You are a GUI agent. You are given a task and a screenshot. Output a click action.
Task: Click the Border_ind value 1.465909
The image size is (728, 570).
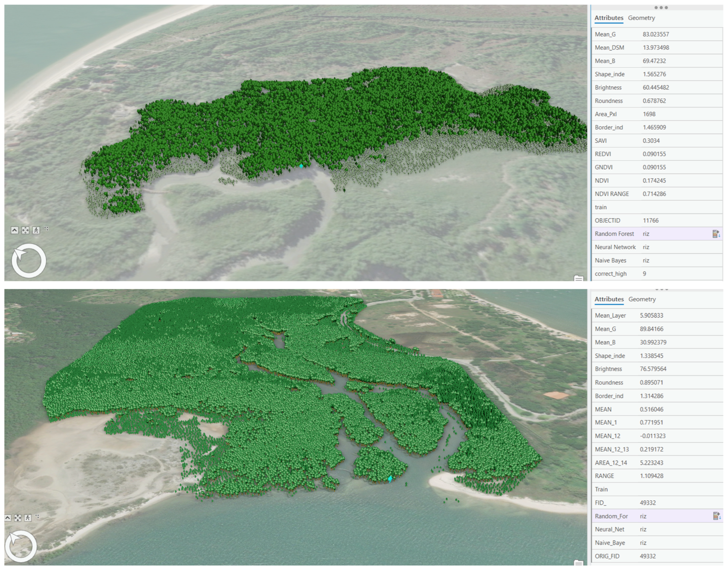pos(654,127)
